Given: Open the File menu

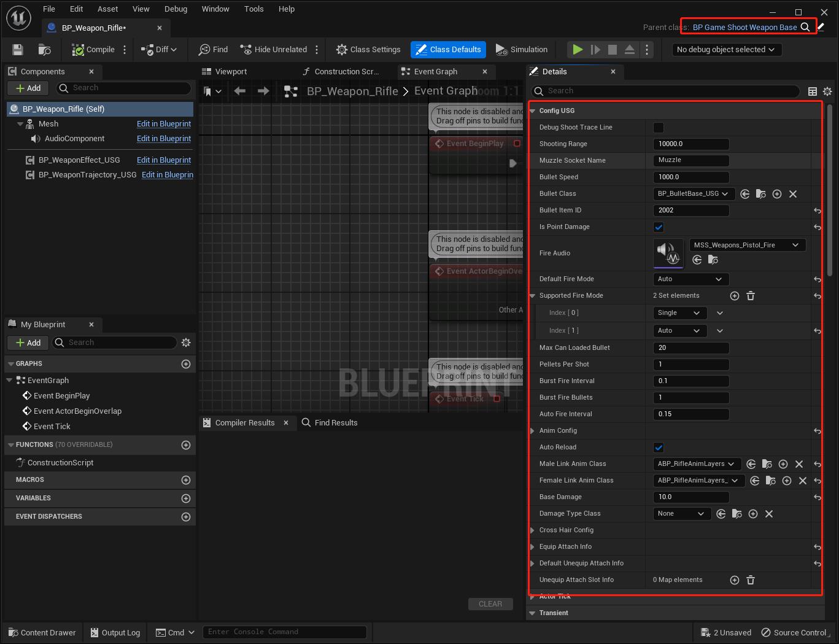Looking at the screenshot, I should coord(49,9).
